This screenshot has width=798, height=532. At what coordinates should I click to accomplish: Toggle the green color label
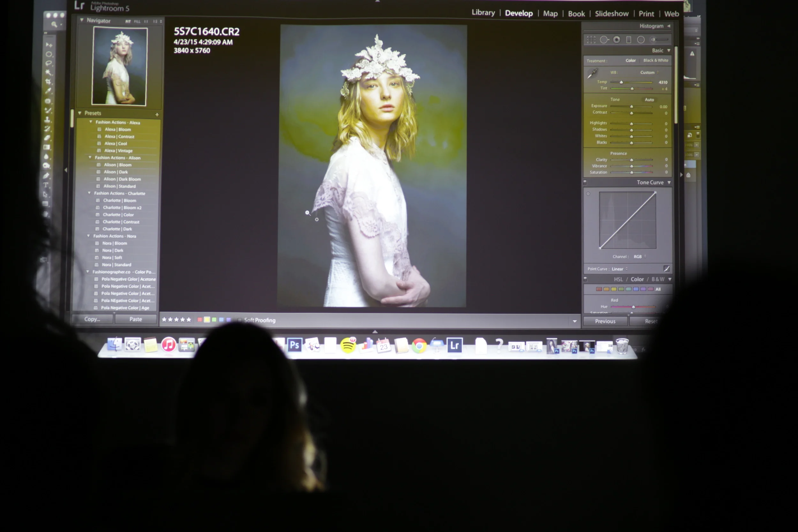tap(214, 319)
